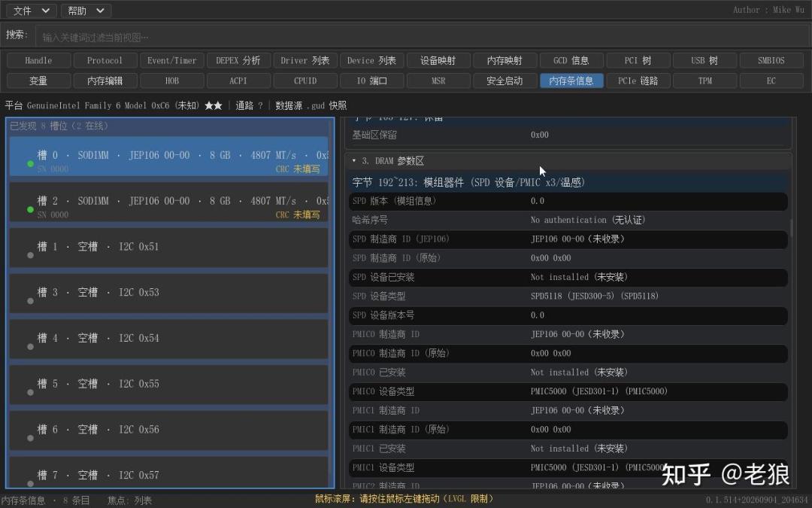Image resolution: width=812 pixels, height=508 pixels.
Task: Open the 变量 tab
Action: [x=38, y=81]
